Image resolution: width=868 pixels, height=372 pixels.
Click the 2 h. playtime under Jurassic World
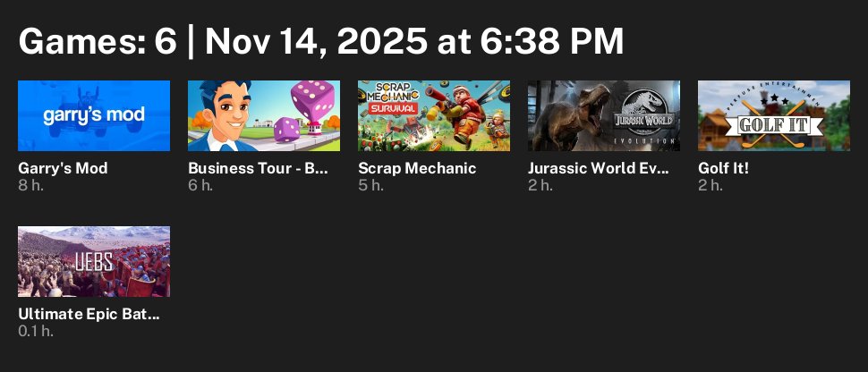tap(540, 185)
